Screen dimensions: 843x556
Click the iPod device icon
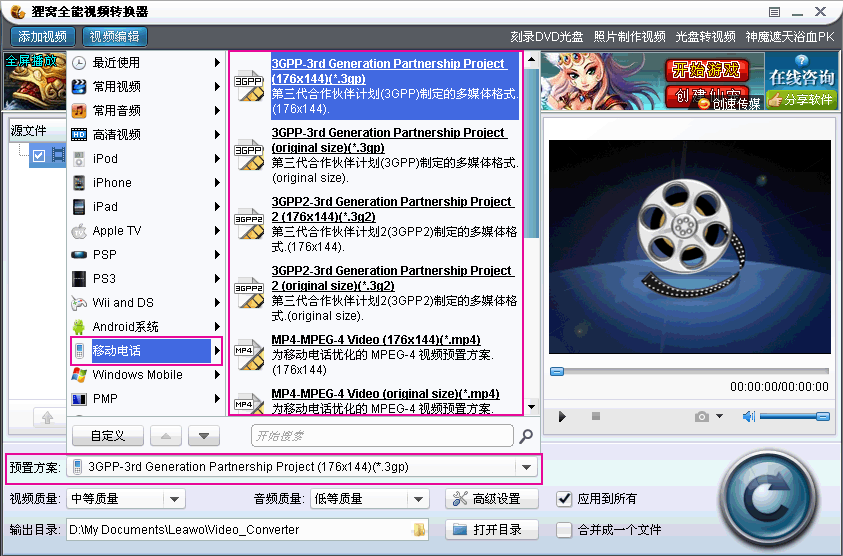(x=79, y=159)
